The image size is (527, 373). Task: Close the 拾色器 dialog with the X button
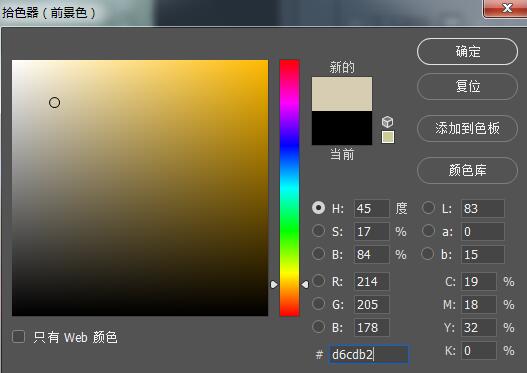click(x=506, y=8)
